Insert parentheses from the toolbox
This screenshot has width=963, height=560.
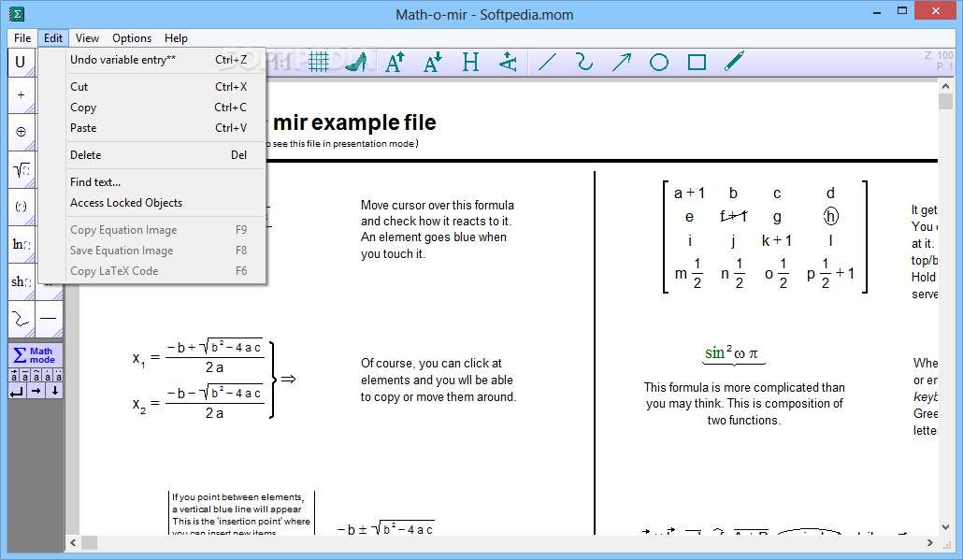point(21,207)
